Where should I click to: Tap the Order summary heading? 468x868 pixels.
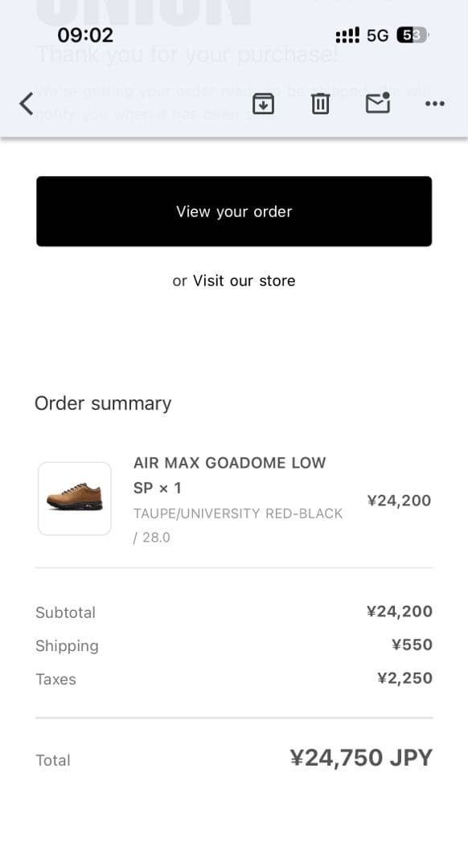102,403
